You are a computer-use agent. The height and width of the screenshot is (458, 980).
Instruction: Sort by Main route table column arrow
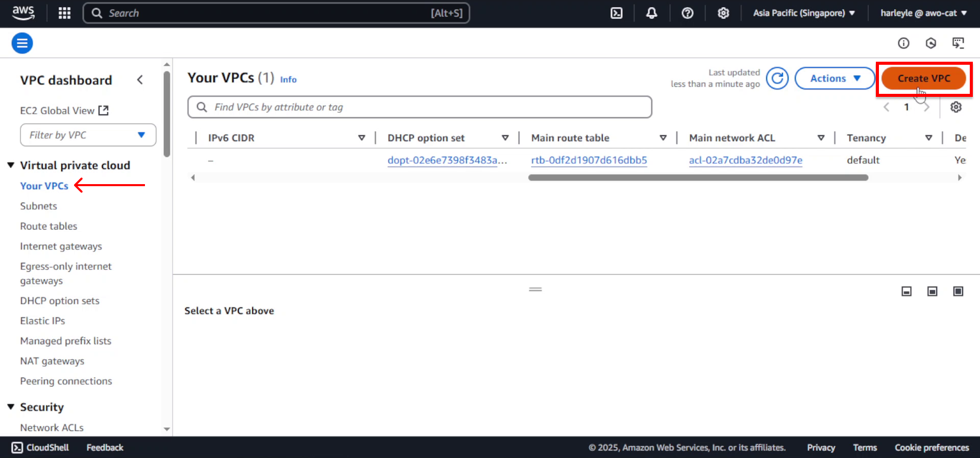[x=663, y=138]
